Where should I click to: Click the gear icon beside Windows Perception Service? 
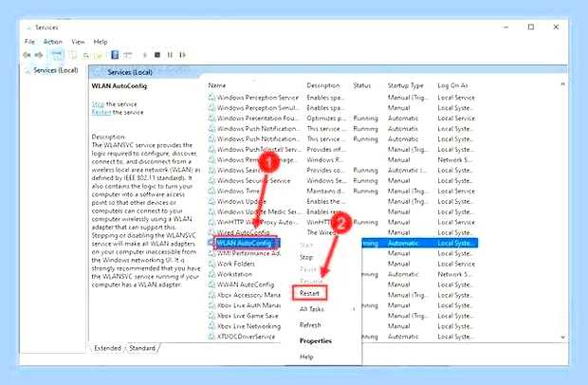pyautogui.click(x=211, y=98)
